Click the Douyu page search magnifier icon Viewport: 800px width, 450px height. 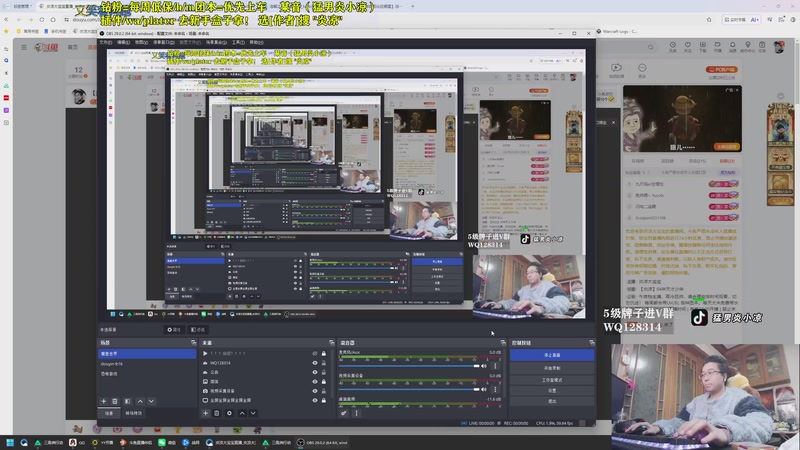click(651, 47)
